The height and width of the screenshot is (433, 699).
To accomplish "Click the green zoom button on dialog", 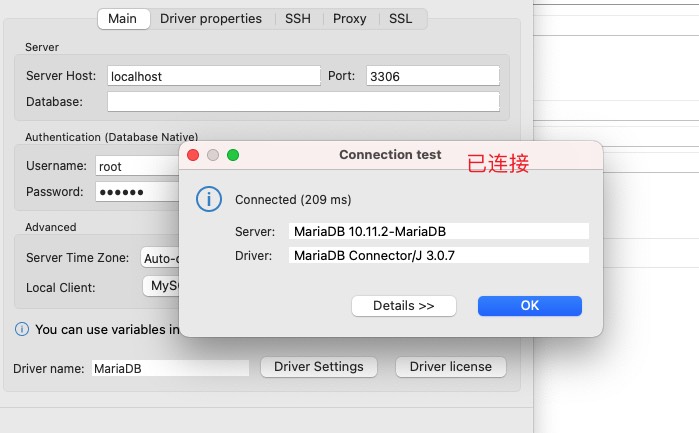I will (233, 155).
